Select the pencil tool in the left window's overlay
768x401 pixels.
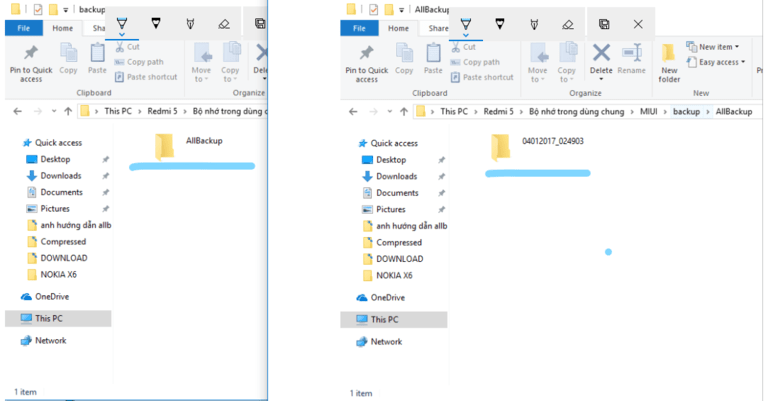pos(156,24)
